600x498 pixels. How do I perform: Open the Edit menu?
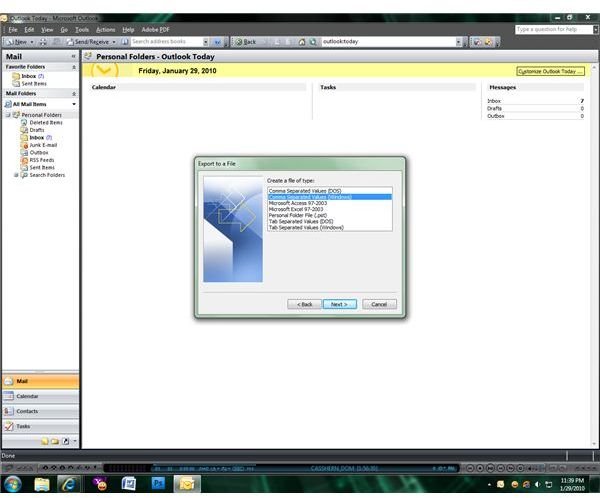[29, 29]
